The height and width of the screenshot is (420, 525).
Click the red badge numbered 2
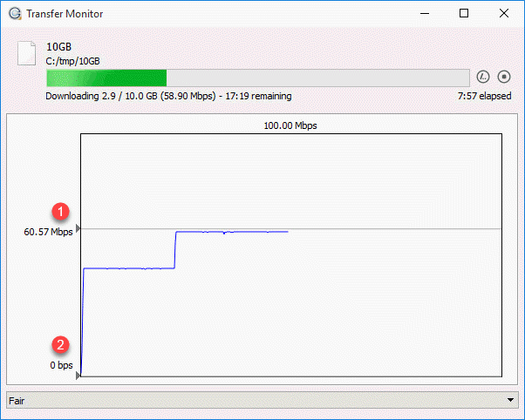click(x=60, y=345)
